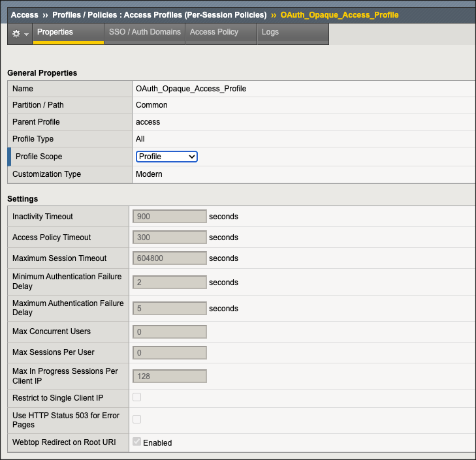Click the Max Sessions Per User field

tap(170, 353)
